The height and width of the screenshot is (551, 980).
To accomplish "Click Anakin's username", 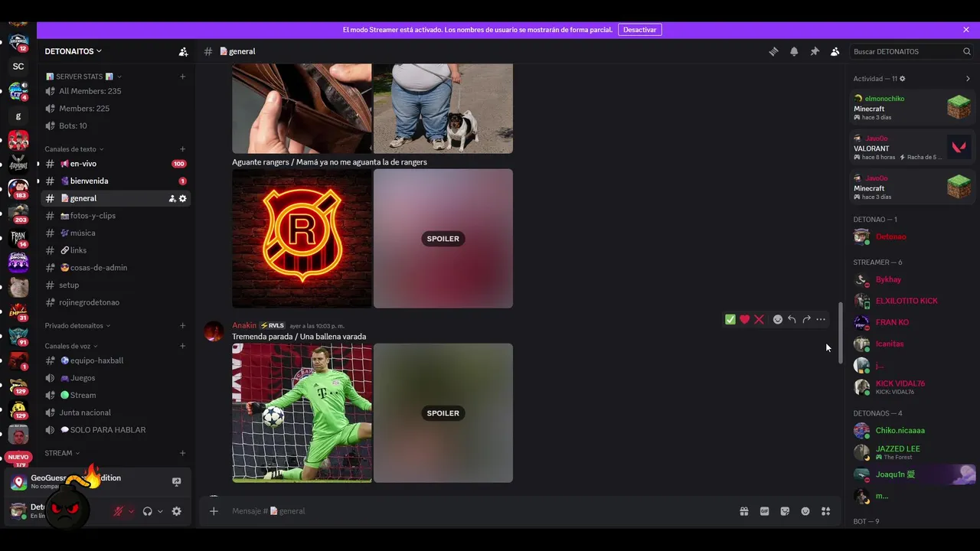I will (244, 325).
